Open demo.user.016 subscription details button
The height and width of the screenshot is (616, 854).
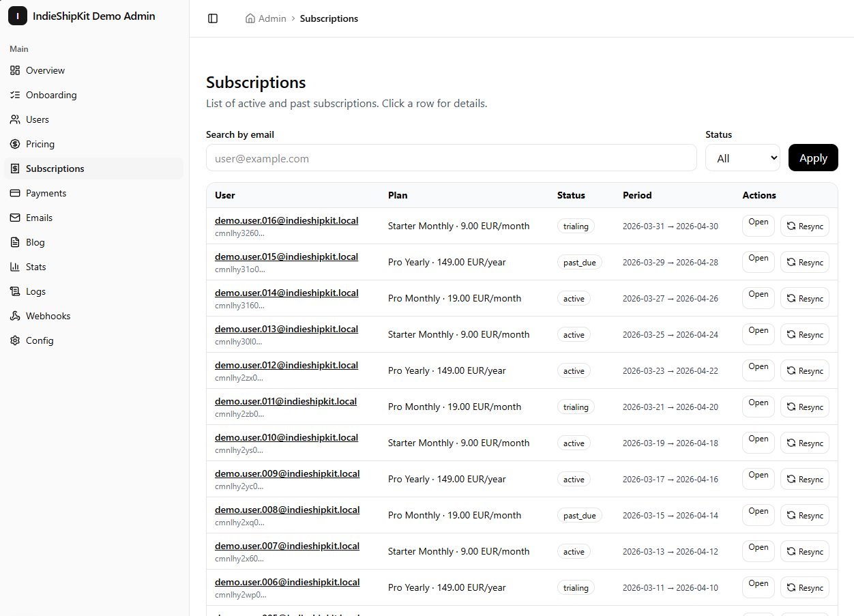[759, 226]
